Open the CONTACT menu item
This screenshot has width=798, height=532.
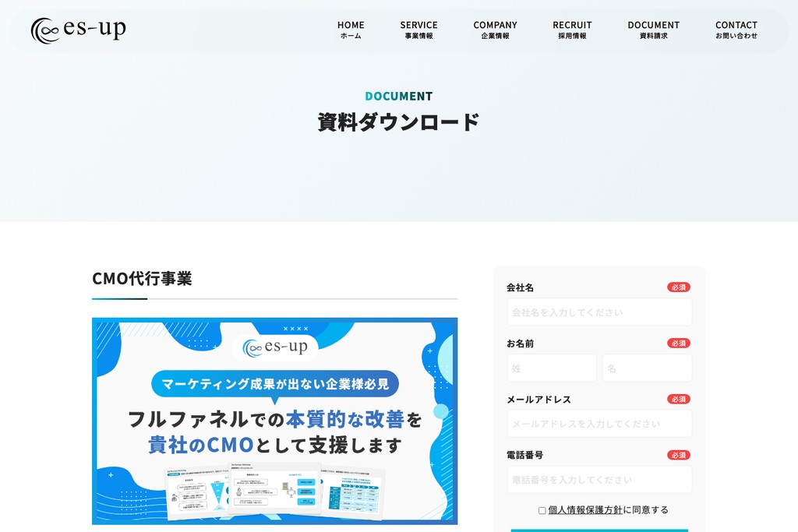point(736,30)
